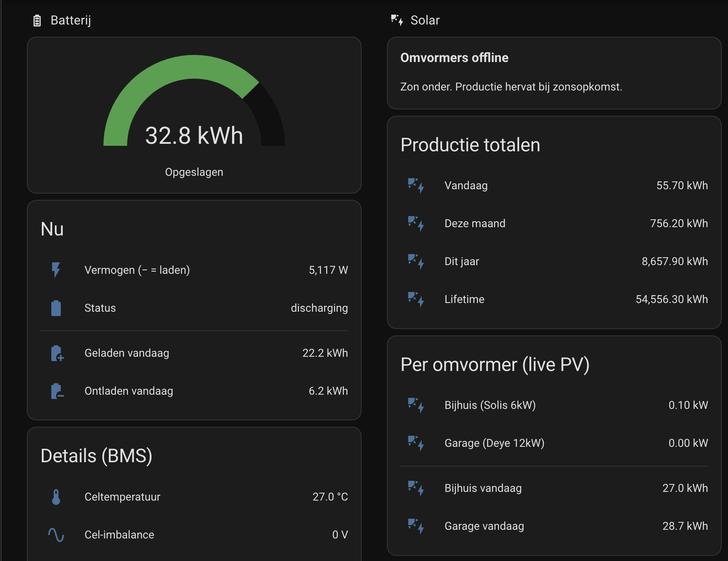The height and width of the screenshot is (561, 728).
Task: Click the solar icon next to Vandaag
Action: tap(416, 186)
